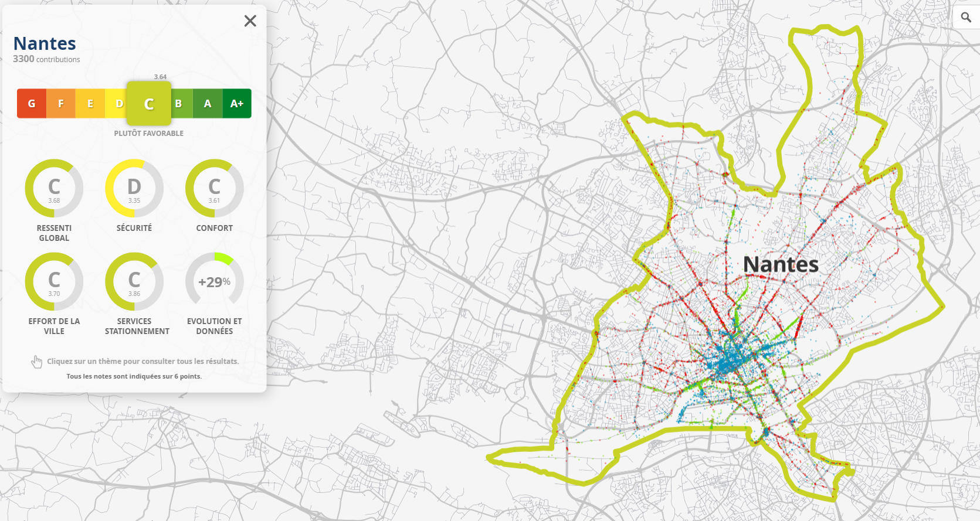Click the Nantes panel heading

pyautogui.click(x=45, y=43)
